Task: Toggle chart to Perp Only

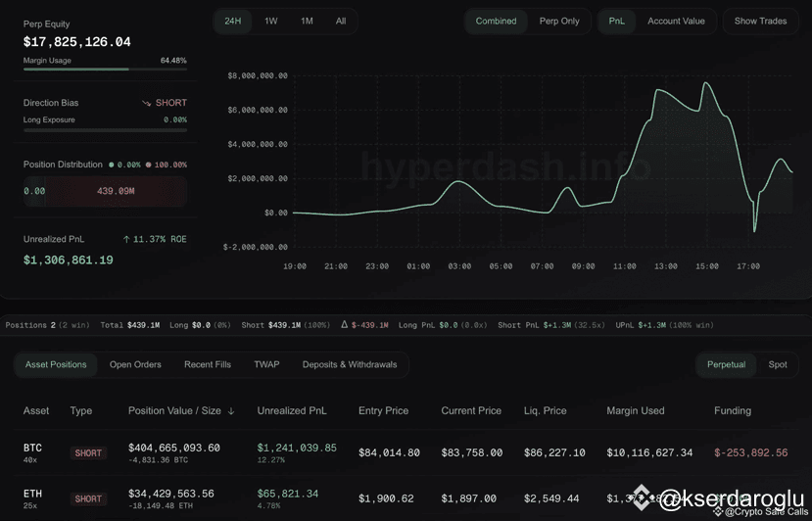Action: [559, 22]
